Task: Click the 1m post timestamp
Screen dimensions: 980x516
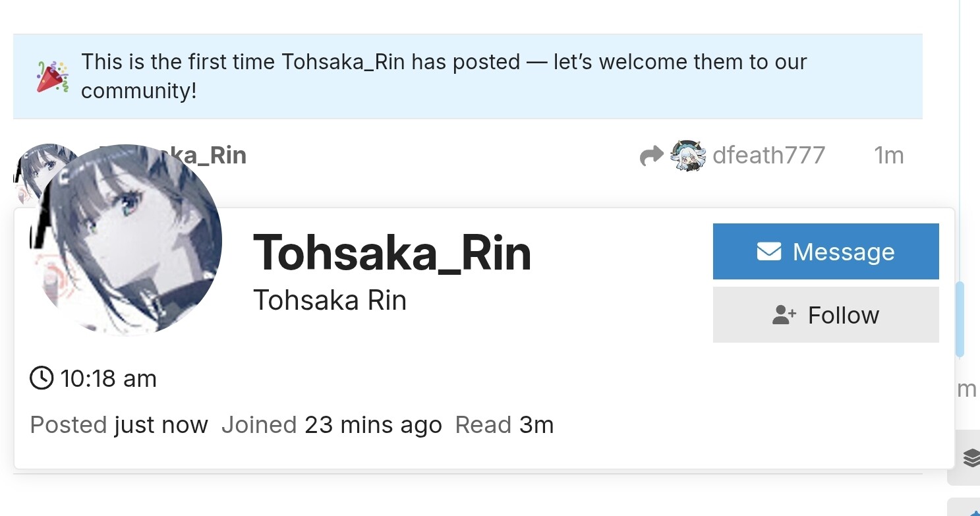Action: click(x=888, y=156)
